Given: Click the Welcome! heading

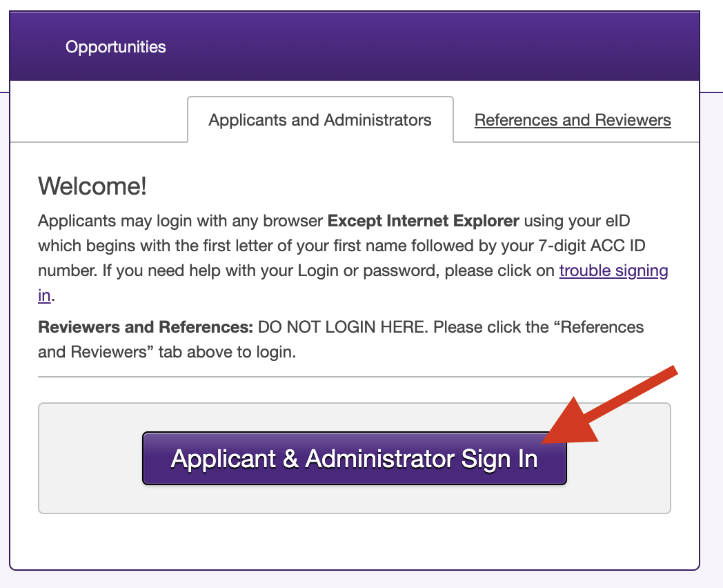Looking at the screenshot, I should click(92, 186).
